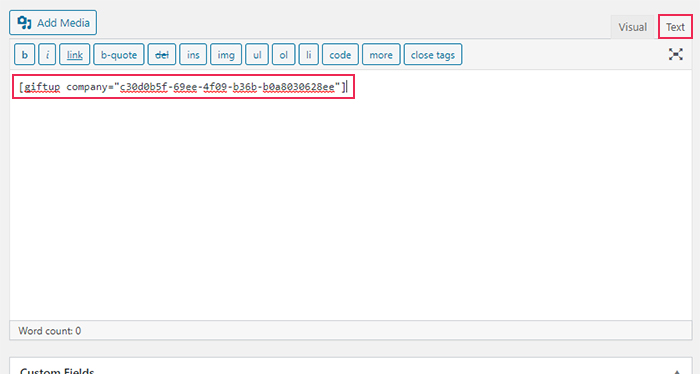Insert deleted text tag with del
This screenshot has height=374, width=700.
[162, 54]
